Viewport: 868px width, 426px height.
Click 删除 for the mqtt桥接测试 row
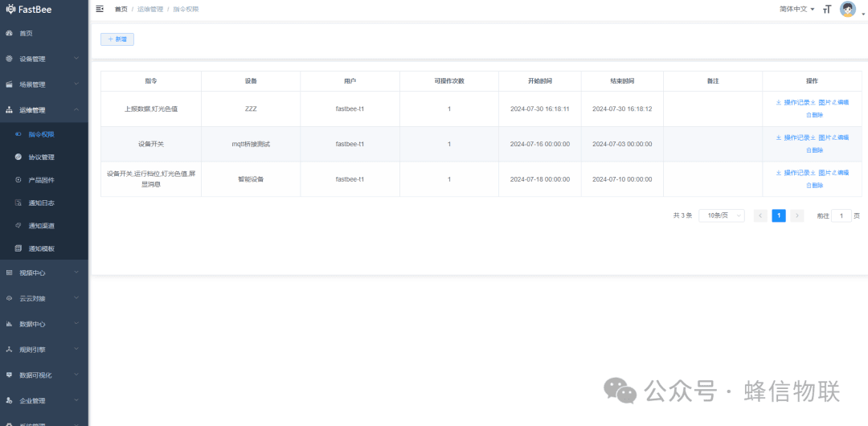click(x=814, y=150)
